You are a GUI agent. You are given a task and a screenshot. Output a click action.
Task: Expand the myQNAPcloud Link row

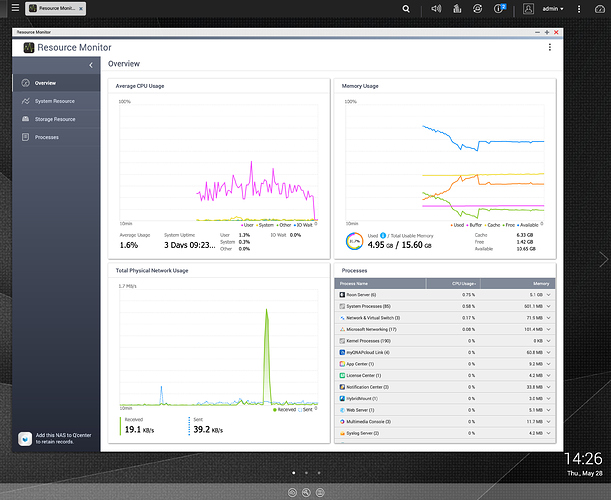pyautogui.click(x=548, y=352)
